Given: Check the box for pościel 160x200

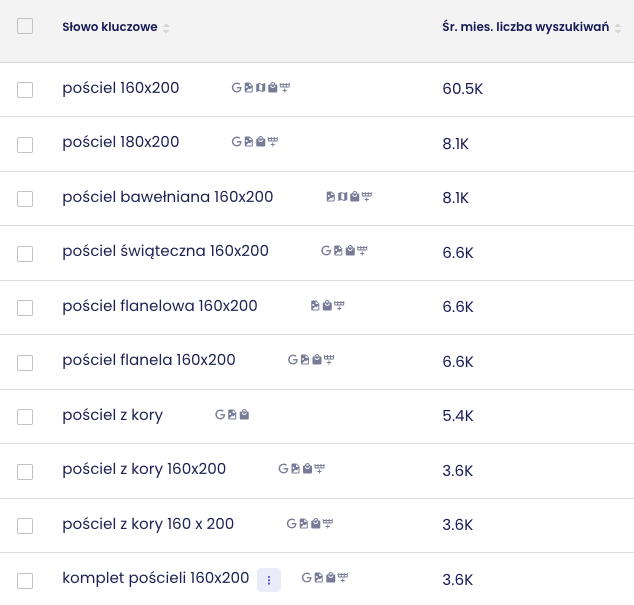Looking at the screenshot, I should 25,90.
